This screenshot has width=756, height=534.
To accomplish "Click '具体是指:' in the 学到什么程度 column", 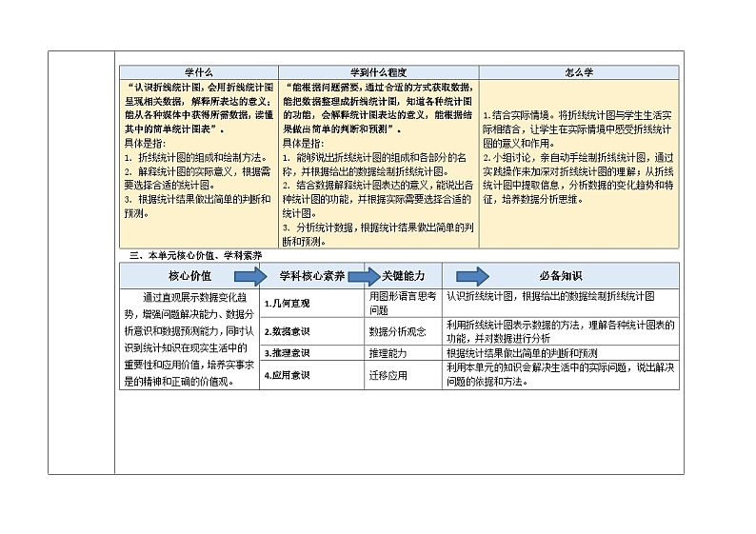I will 304,143.
